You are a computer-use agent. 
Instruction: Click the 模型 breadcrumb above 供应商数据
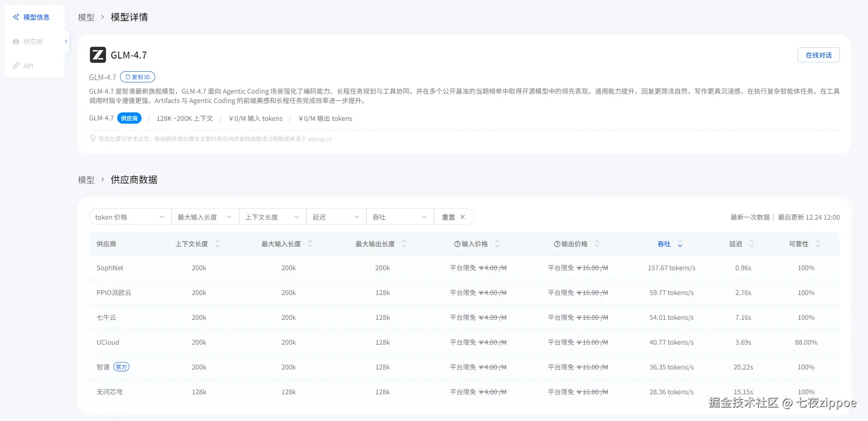pos(86,180)
